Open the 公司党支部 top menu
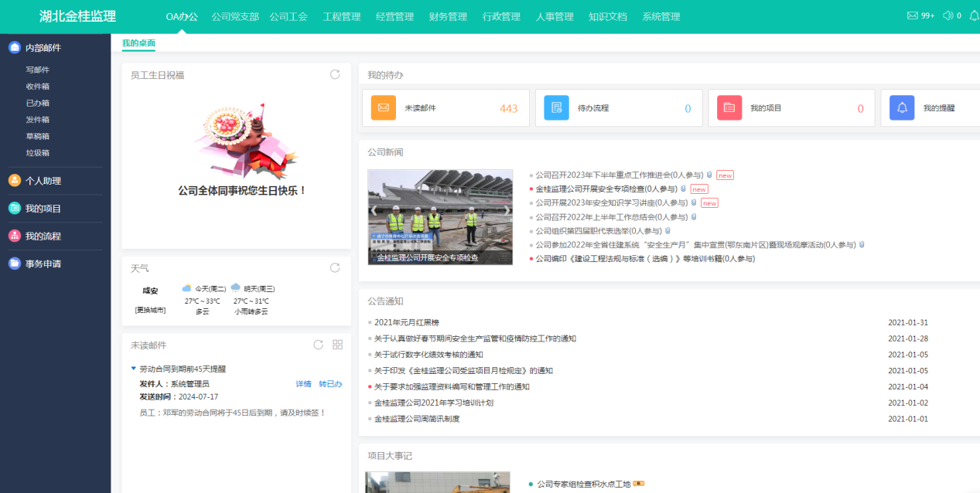This screenshot has width=980, height=493. point(235,17)
